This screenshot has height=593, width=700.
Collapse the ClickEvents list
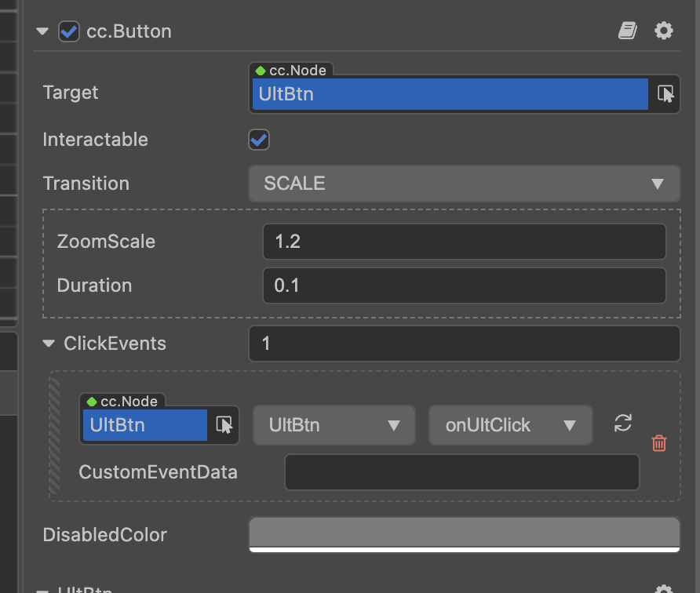click(x=49, y=344)
